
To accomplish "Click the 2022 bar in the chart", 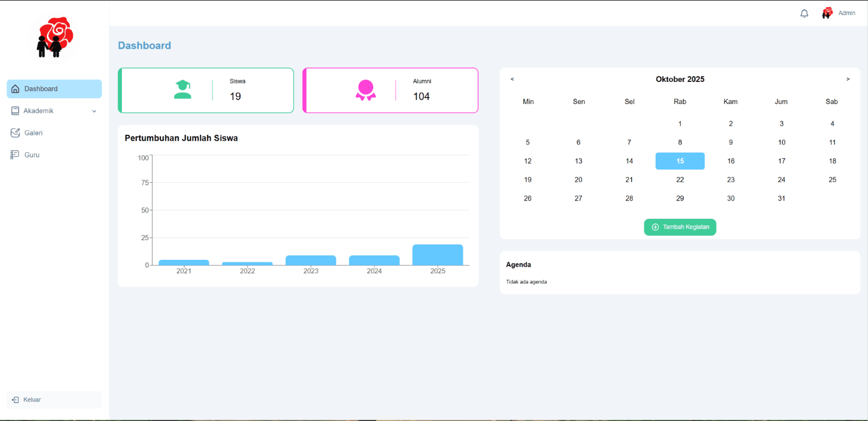I will tap(247, 264).
